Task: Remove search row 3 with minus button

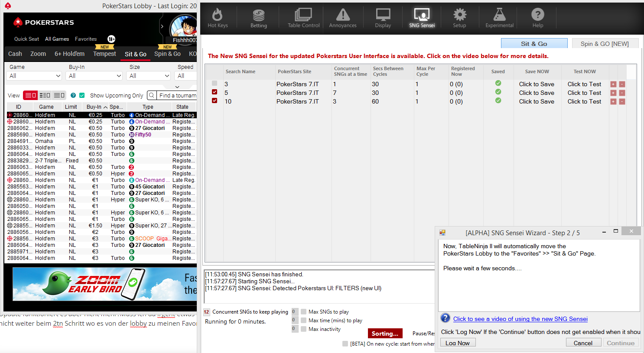Action: tap(622, 84)
